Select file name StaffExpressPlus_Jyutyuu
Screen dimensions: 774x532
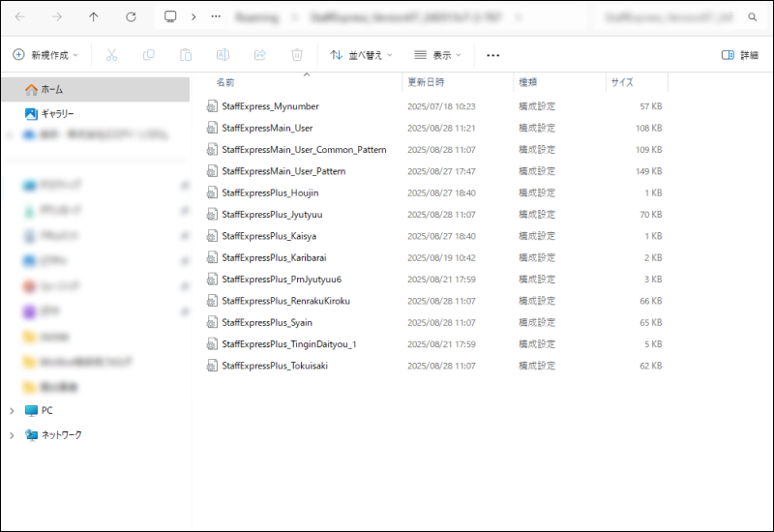(272, 214)
